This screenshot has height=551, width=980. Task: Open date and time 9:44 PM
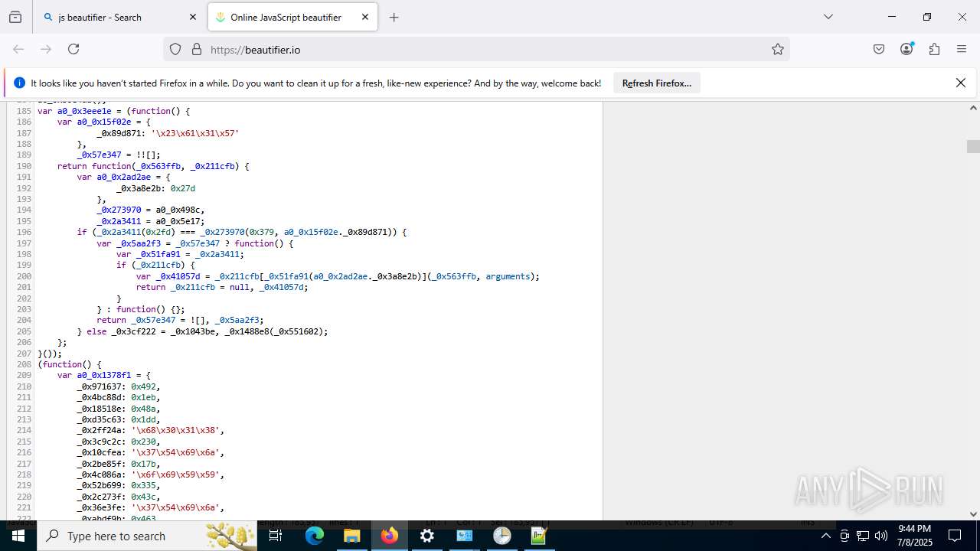coord(914,536)
